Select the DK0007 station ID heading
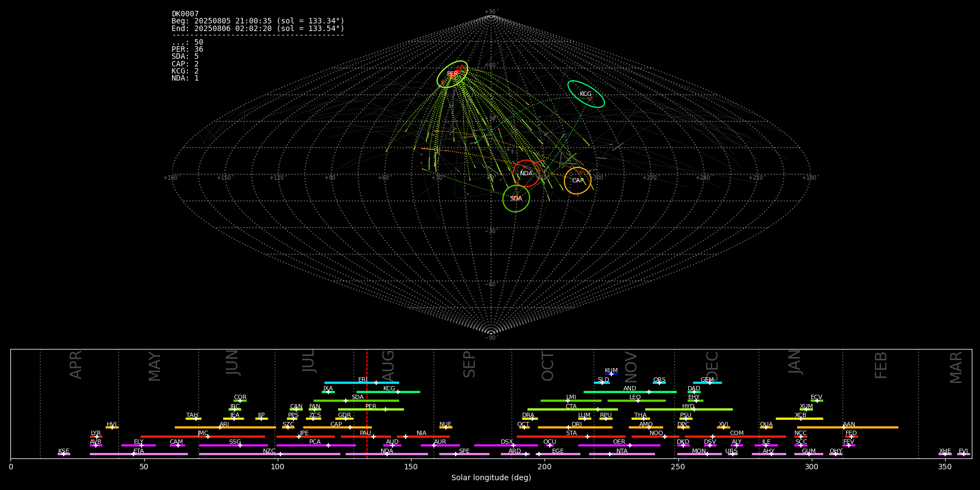The width and height of the screenshot is (980, 490). [185, 14]
